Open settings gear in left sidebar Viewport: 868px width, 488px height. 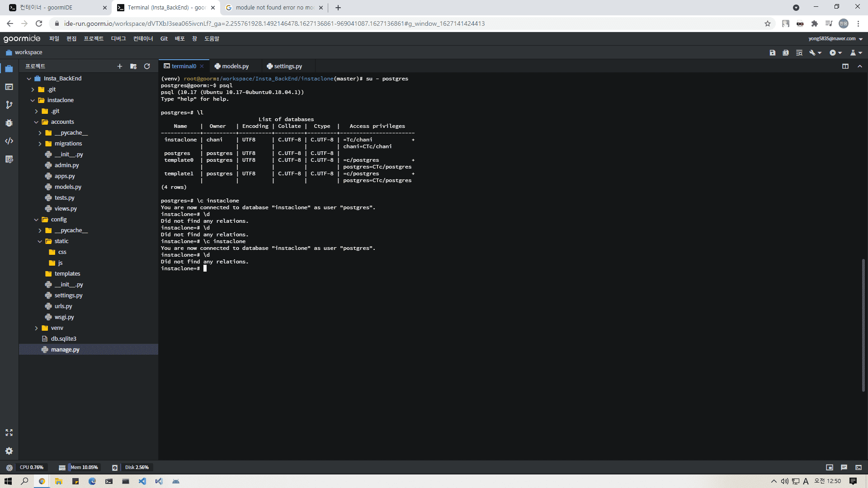pos(9,451)
